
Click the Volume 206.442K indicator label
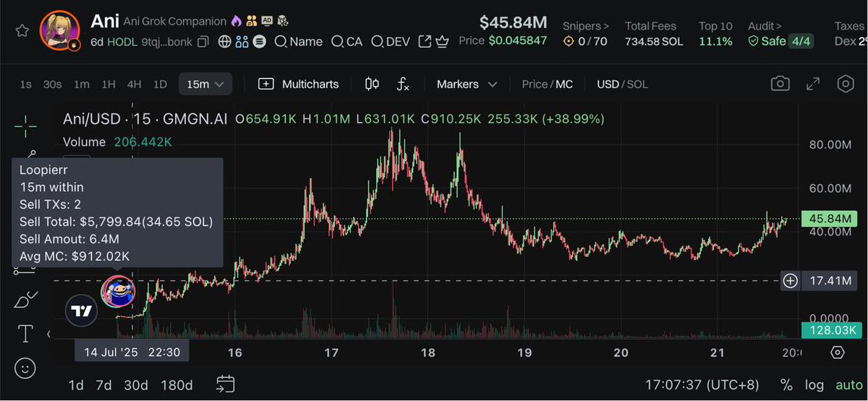coord(117,142)
